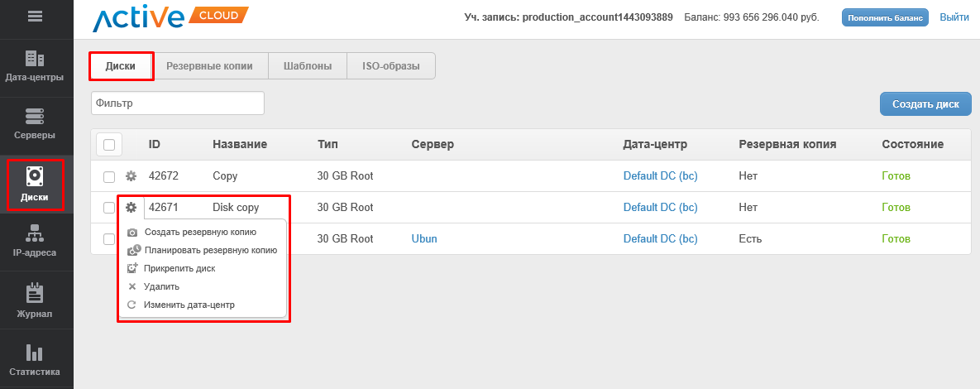Click the Фильтр input field
The image size is (980, 389).
pyautogui.click(x=177, y=103)
